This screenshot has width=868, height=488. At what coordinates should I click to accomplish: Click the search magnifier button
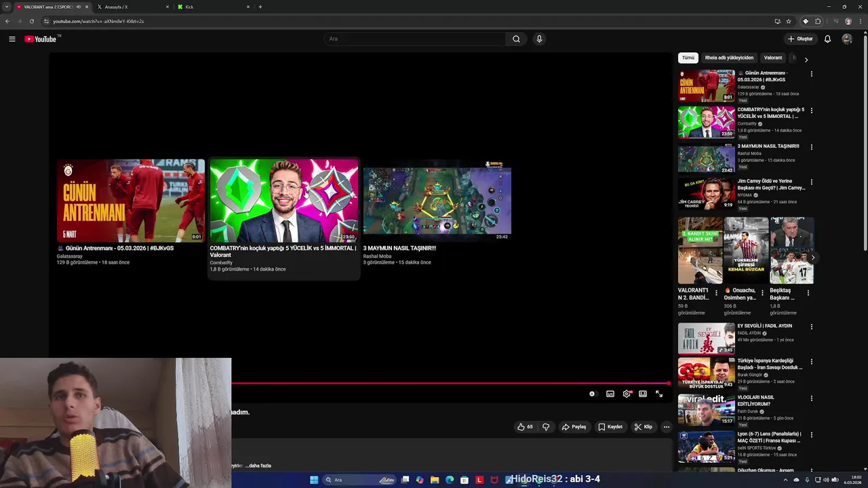click(516, 39)
